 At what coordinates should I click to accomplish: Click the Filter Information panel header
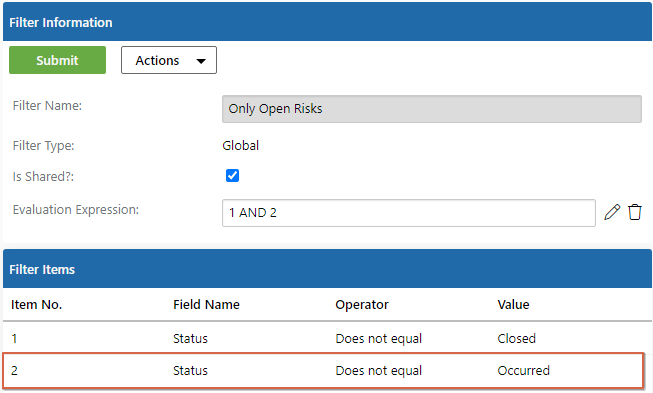327,22
